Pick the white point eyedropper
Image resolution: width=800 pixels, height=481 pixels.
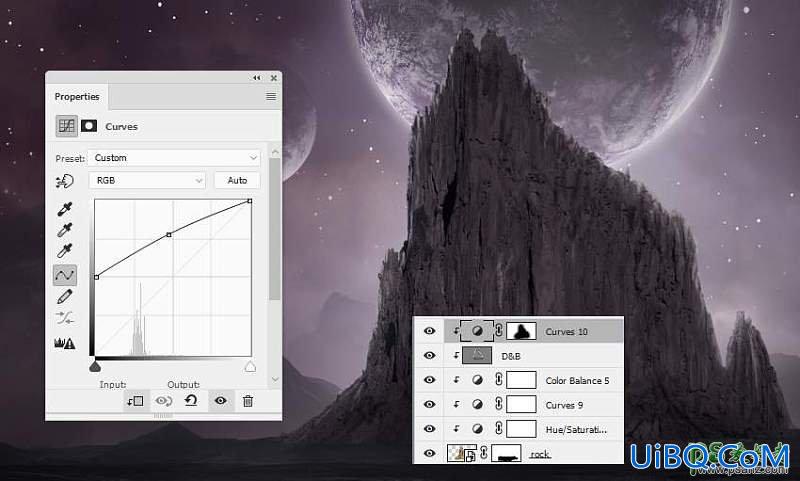pos(65,251)
